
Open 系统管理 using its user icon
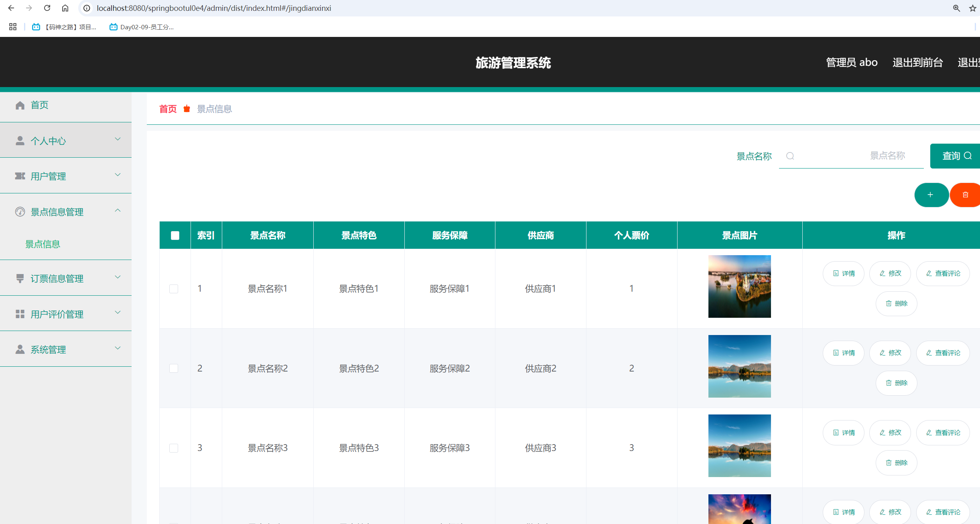[x=20, y=349]
